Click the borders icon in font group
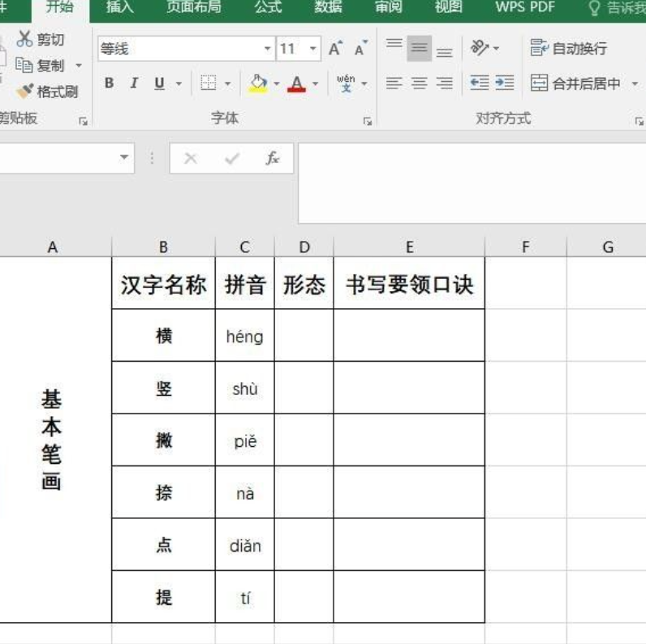Screen dimensions: 646x644 209,83
